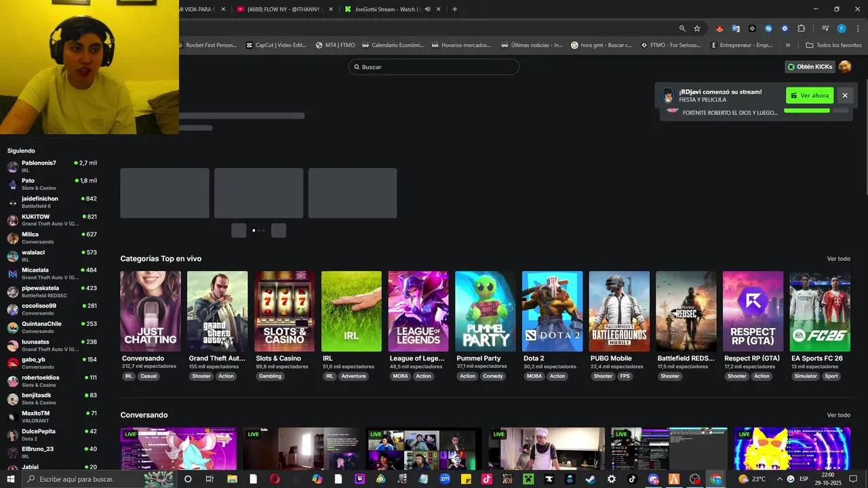Screen dimensions: 868x488
Task: Open the EA Sports FC 26 category thumbnail
Action: [x=820, y=311]
